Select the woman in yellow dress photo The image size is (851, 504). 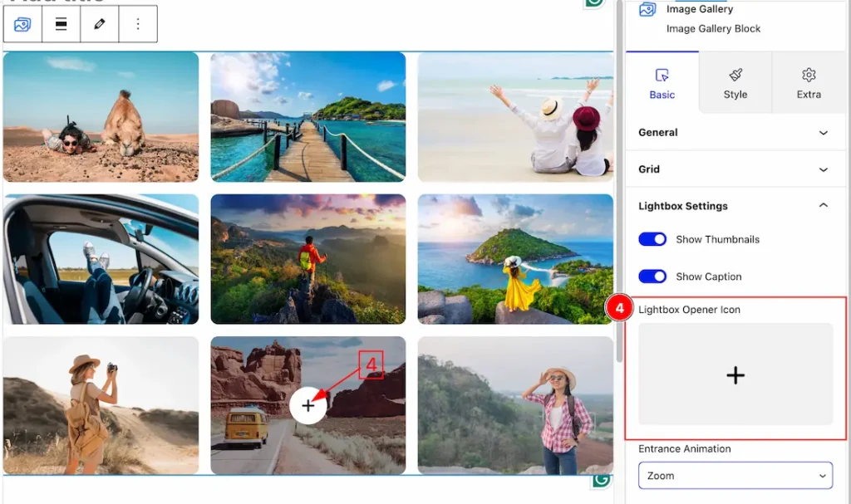click(x=515, y=259)
